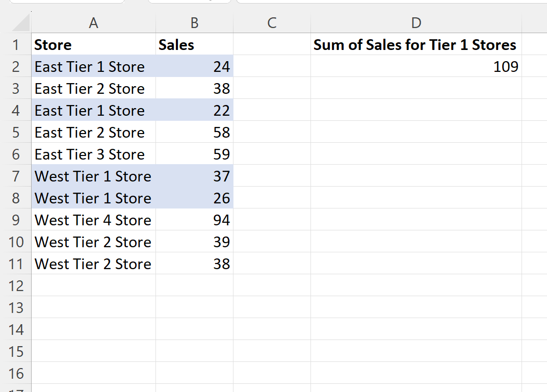This screenshot has height=392, width=547.
Task: Select row number 1
Action: tap(17, 44)
